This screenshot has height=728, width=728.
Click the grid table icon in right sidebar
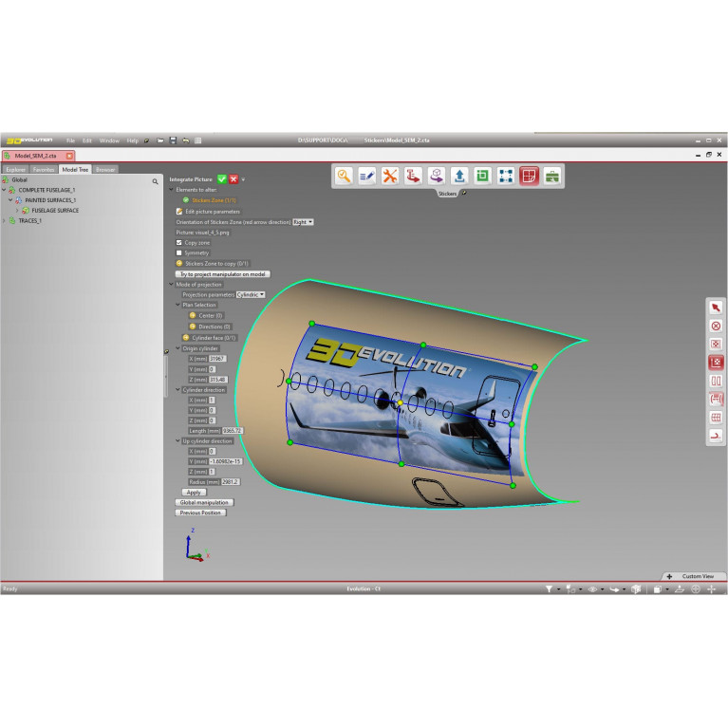pyautogui.click(x=716, y=418)
